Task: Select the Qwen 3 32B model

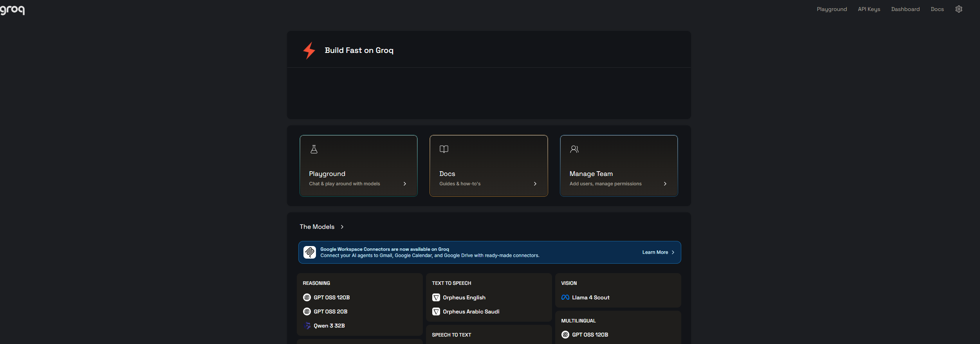Action: coord(329,326)
